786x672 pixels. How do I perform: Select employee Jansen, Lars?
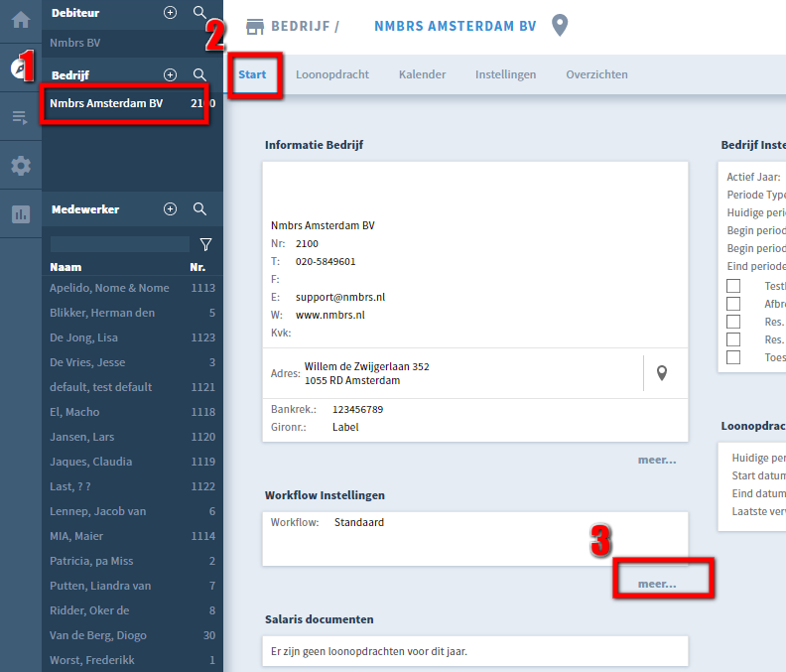click(132, 437)
